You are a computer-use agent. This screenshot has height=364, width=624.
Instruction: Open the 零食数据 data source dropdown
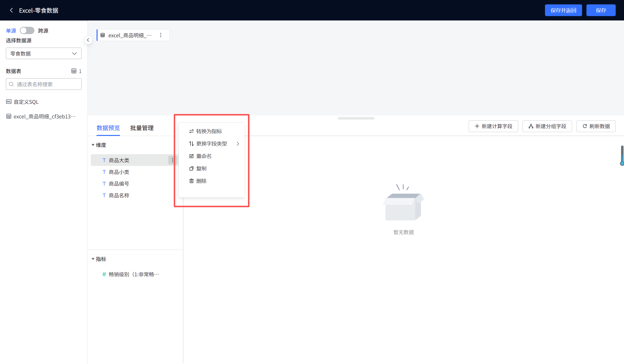44,53
